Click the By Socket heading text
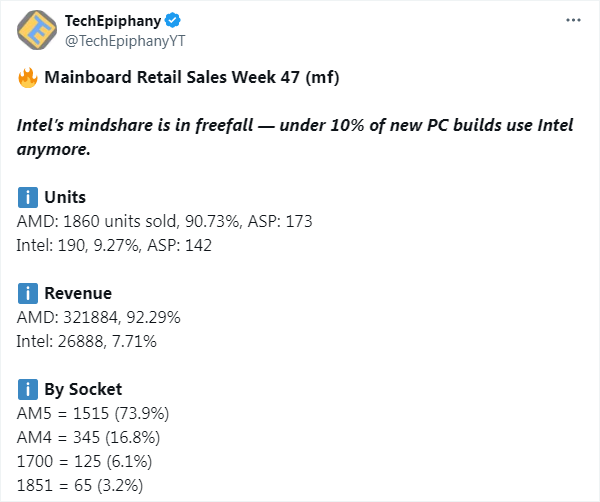Image resolution: width=600 pixels, height=502 pixels. point(83,389)
